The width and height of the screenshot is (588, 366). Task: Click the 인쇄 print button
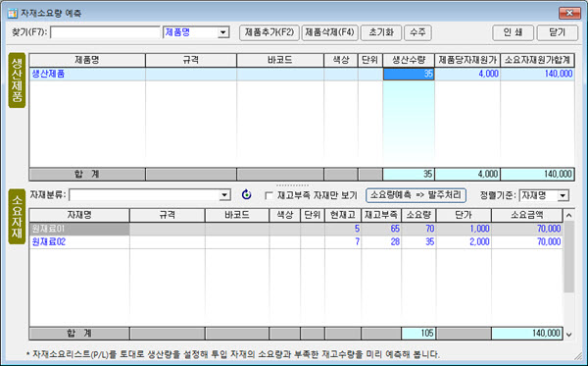coord(513,32)
